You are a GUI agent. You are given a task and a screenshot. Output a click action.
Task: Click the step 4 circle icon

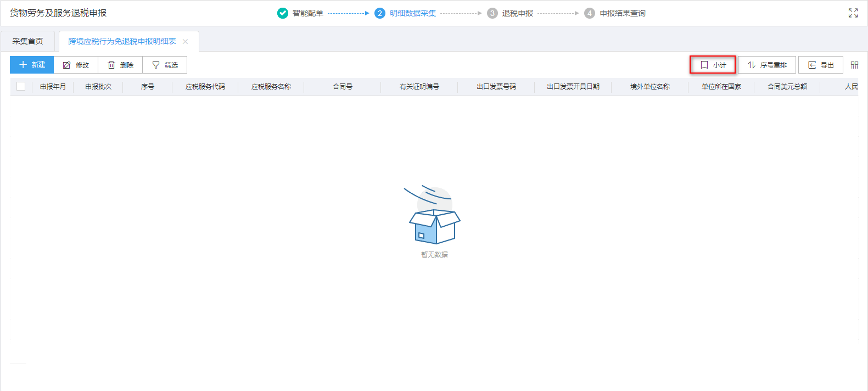click(x=590, y=13)
